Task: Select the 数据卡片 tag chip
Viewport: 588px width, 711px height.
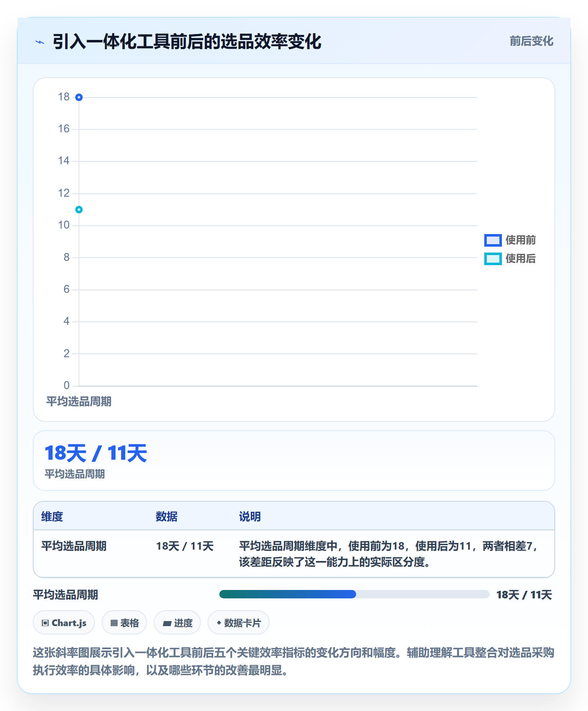Action: 239,623
